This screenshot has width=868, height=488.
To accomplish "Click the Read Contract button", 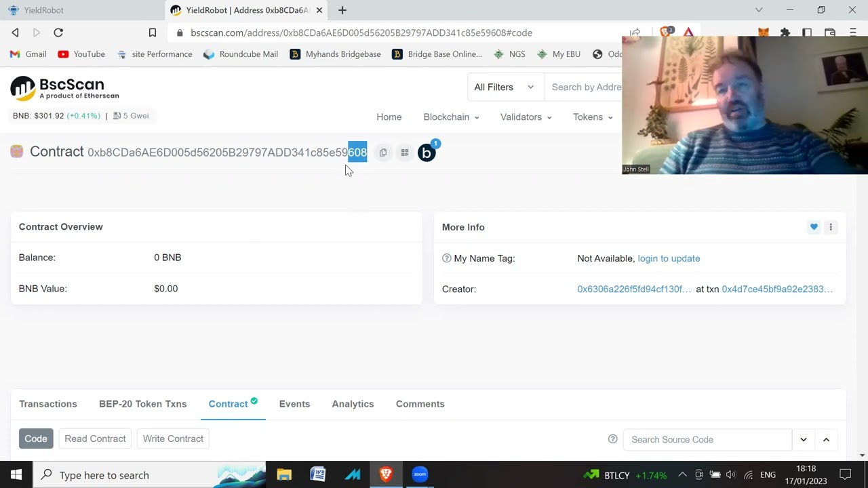I will click(x=95, y=439).
